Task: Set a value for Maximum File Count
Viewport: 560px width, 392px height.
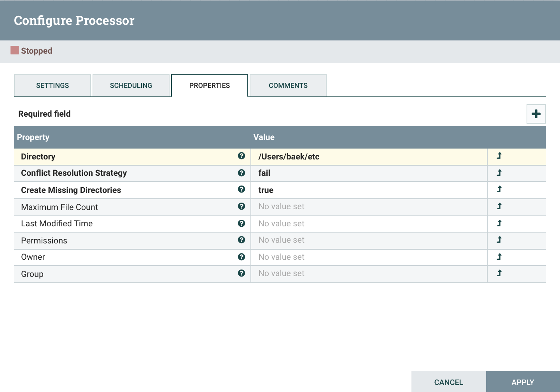Action: click(x=369, y=207)
